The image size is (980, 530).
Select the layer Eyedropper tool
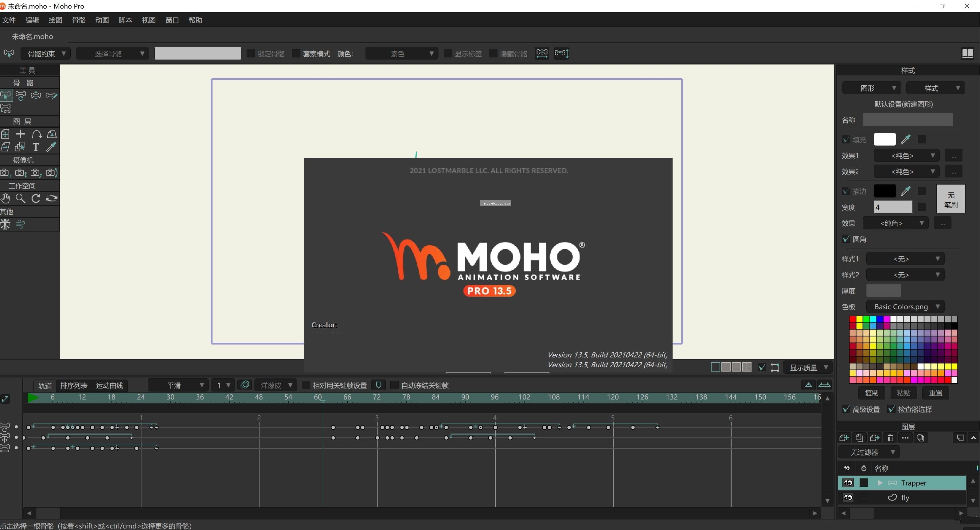(x=51, y=147)
